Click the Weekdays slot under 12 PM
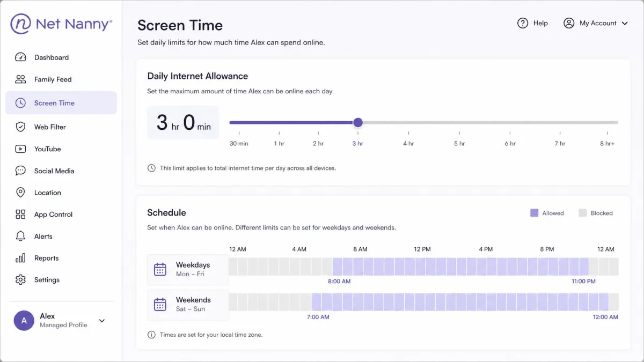 click(x=421, y=267)
